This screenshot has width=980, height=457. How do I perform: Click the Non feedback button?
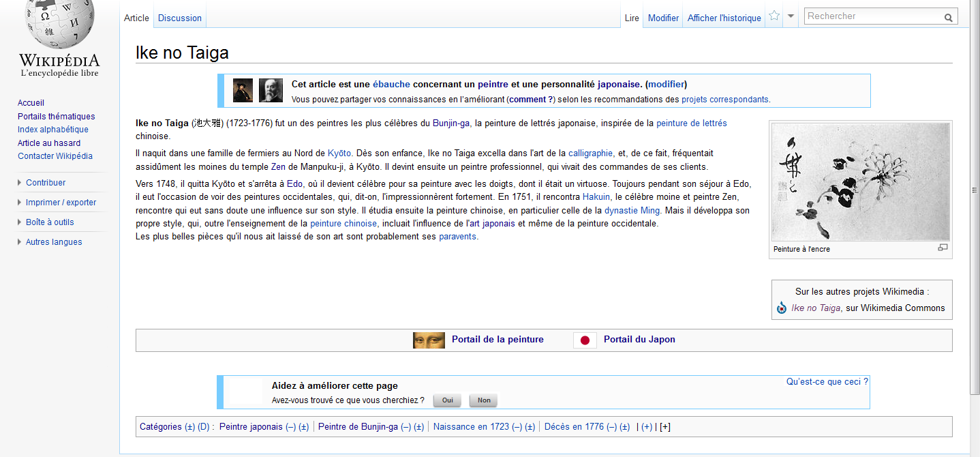[484, 400]
